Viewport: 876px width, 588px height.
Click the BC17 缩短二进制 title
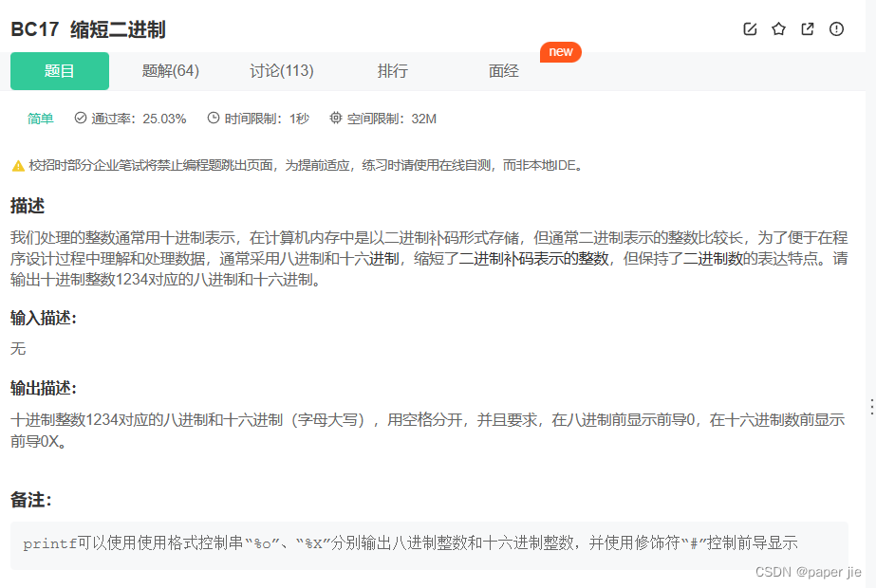click(88, 29)
